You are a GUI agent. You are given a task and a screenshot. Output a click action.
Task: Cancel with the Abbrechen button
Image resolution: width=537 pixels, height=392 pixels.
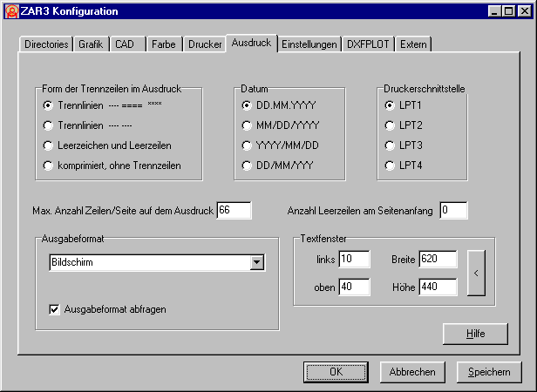pos(412,372)
